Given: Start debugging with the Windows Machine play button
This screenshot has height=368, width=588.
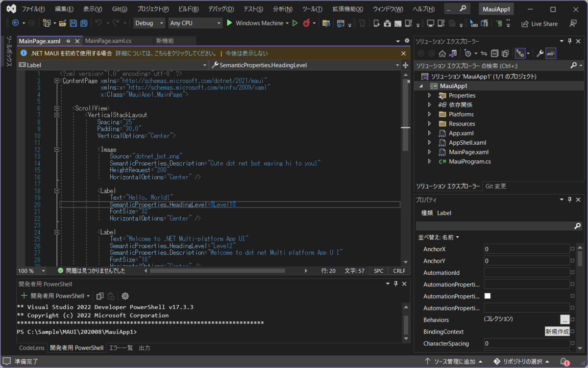Looking at the screenshot, I should 230,23.
